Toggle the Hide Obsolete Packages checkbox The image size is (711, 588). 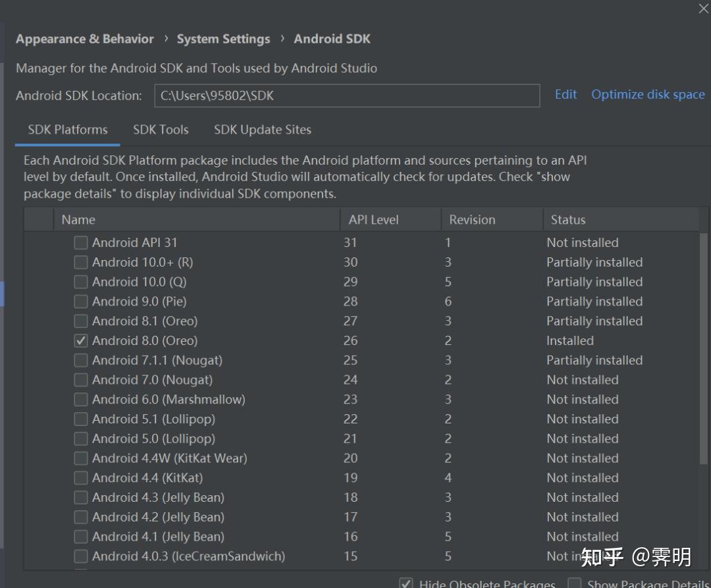coord(406,583)
